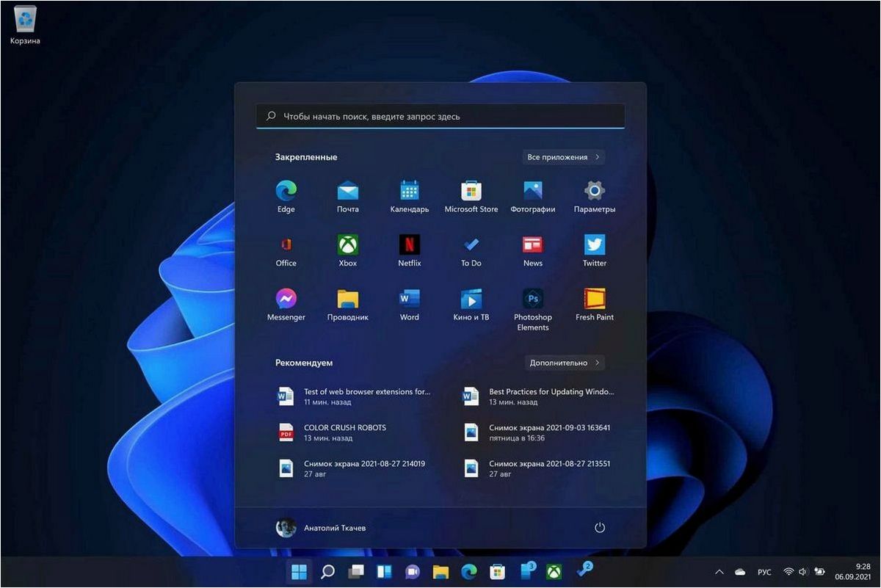This screenshot has width=881, height=588.
Task: Click the OneDrive cloud tray icon
Action: pos(740,572)
